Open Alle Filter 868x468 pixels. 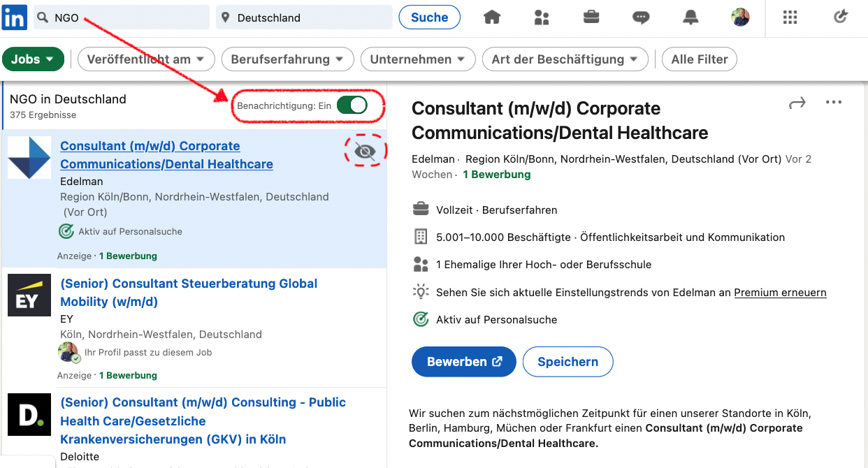coord(700,59)
